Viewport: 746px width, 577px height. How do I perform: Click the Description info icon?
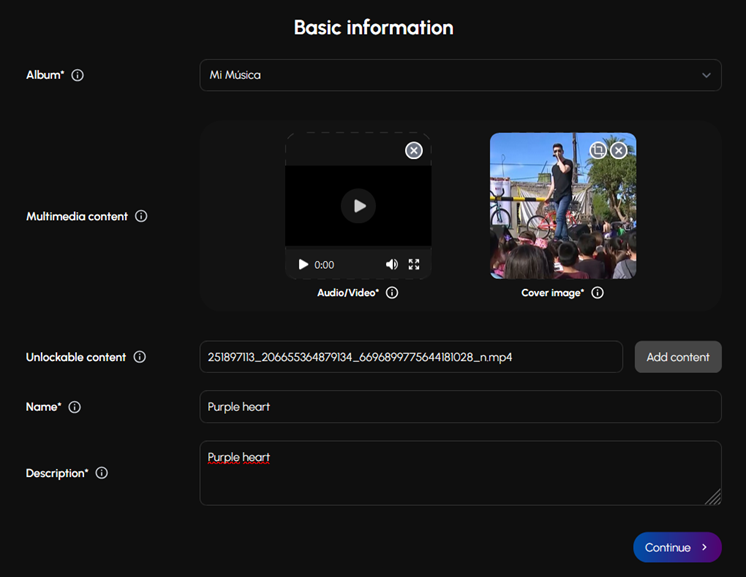pyautogui.click(x=101, y=473)
